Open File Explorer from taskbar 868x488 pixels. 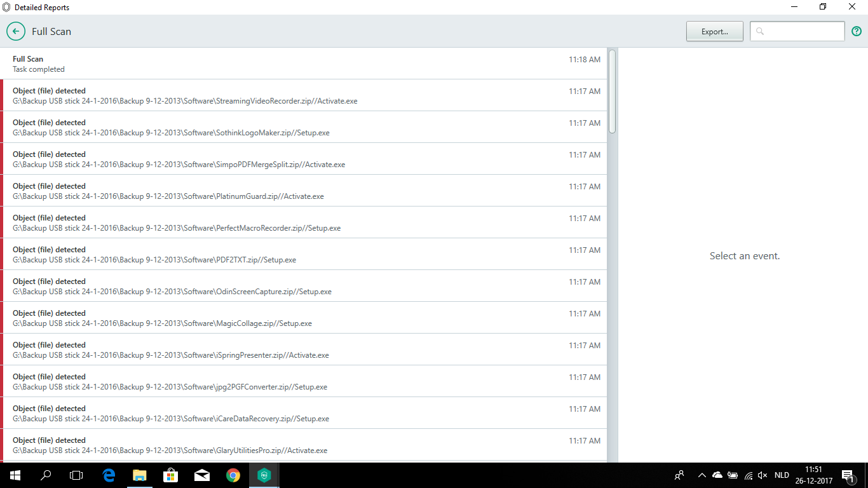tap(140, 475)
